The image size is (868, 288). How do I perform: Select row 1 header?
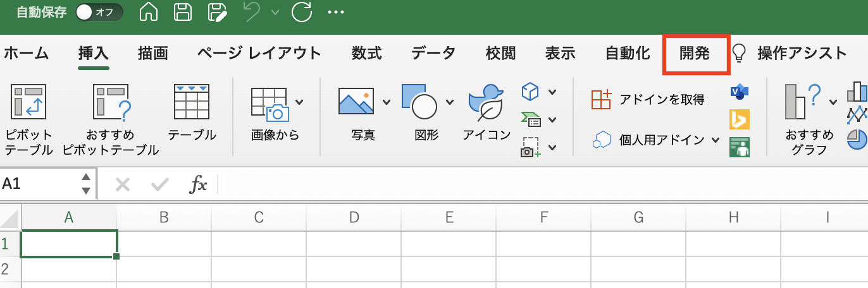10,244
